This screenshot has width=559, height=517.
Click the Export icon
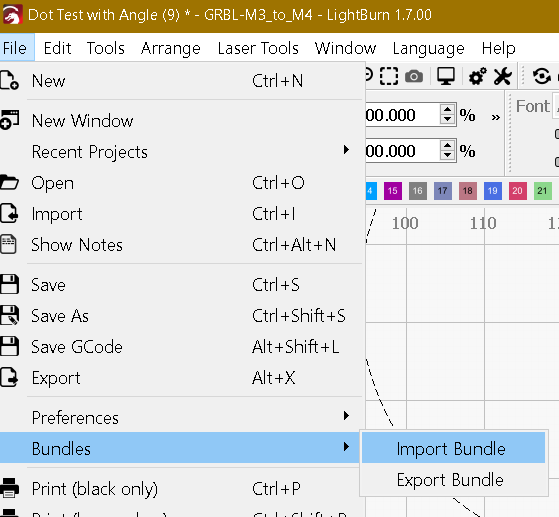(9, 377)
